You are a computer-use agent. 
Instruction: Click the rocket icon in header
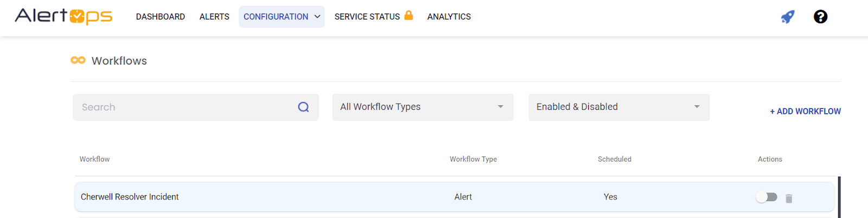click(x=788, y=17)
